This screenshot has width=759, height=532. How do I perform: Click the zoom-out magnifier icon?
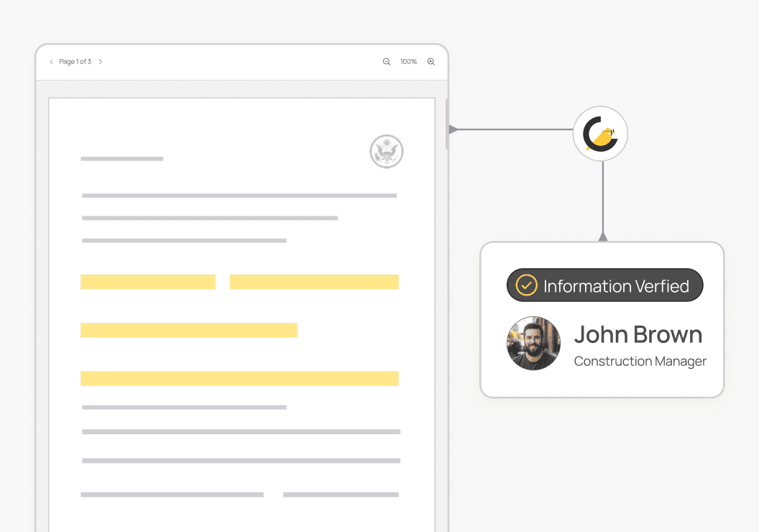click(387, 62)
